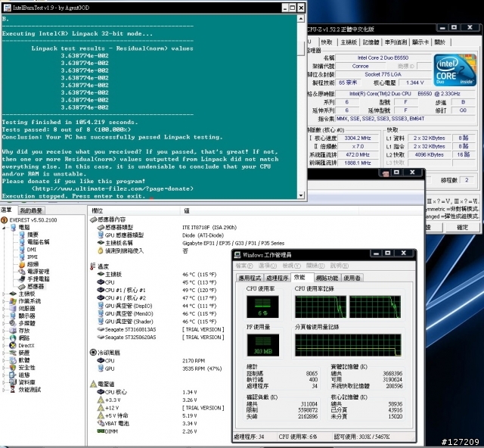The width and height of the screenshot is (484, 448).
Task: Select 作業系統 operating system category
Action: (29, 301)
